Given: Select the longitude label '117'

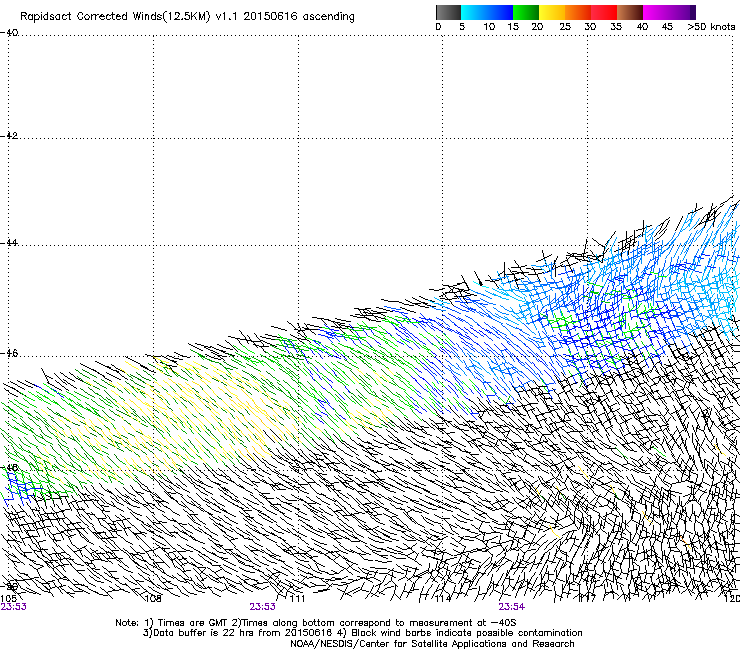Looking at the screenshot, I should [588, 599].
